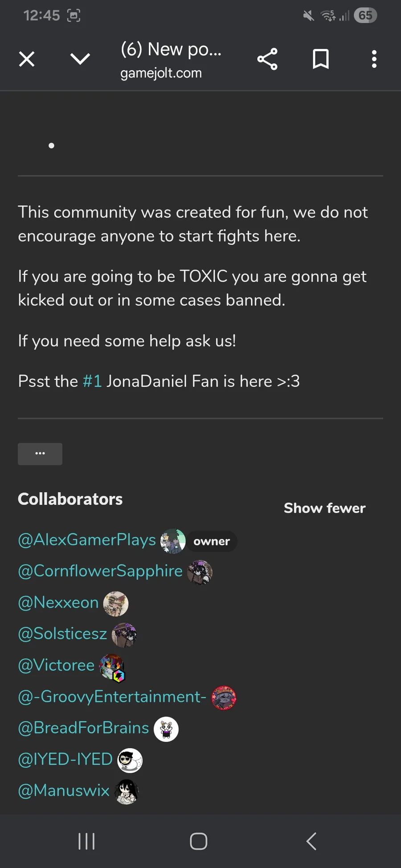Screen dimensions: 401x868
Task: Open the #1 hashtag link
Action: click(x=92, y=381)
